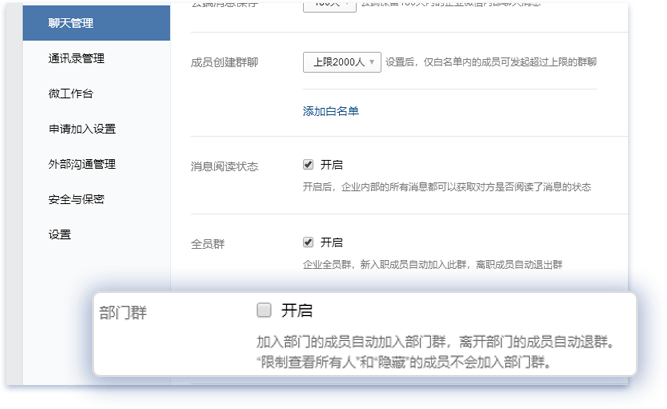Navigate to 外部沟通管理
Screen dimensions: 667x409
pos(82,164)
